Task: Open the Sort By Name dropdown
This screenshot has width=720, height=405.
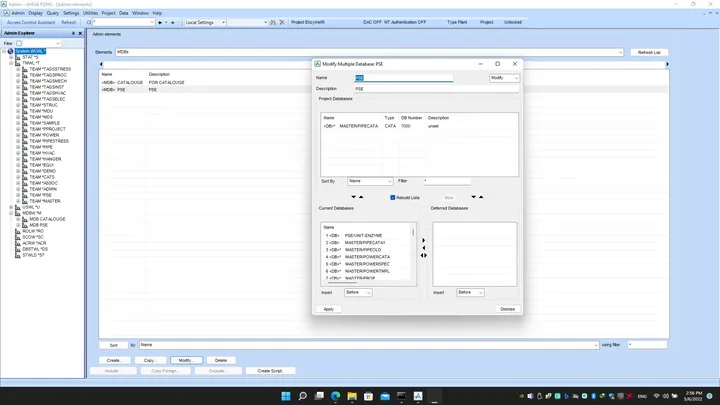Action: (x=370, y=181)
